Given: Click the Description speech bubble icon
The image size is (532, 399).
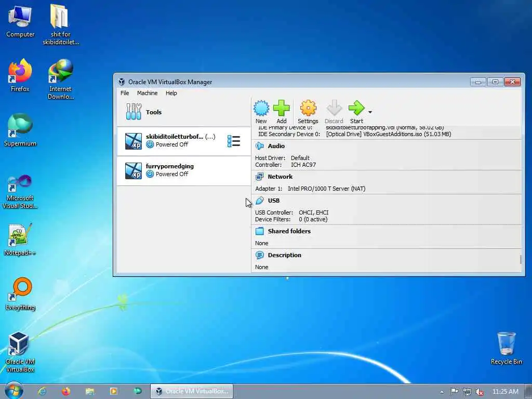Looking at the screenshot, I should pos(260,255).
